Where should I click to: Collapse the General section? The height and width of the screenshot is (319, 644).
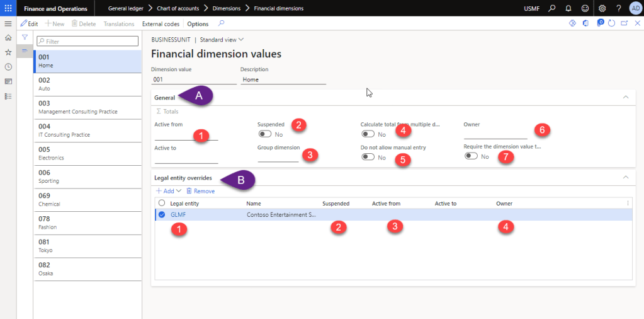[625, 97]
